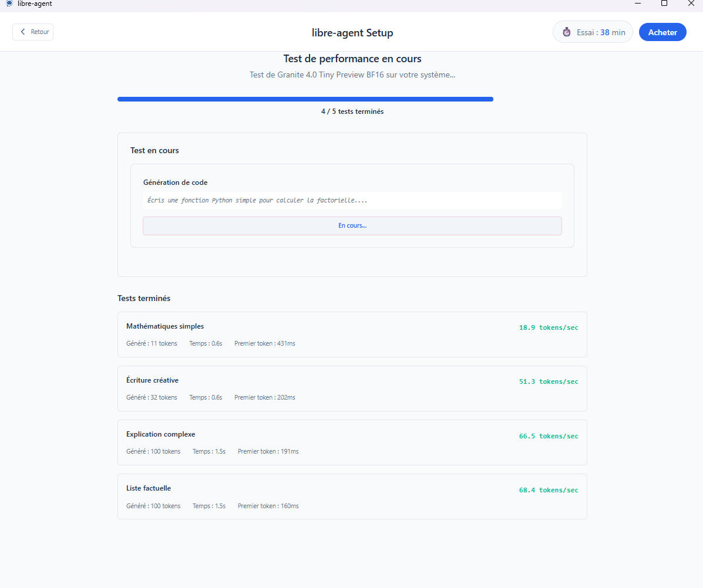
Task: Click the libre-agent Setup header title
Action: pos(352,33)
